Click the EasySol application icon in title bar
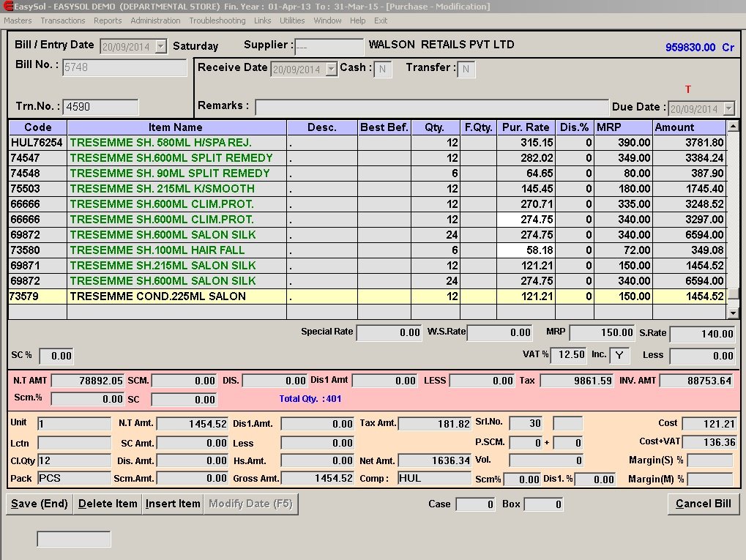The width and height of the screenshot is (746, 560). point(7,7)
